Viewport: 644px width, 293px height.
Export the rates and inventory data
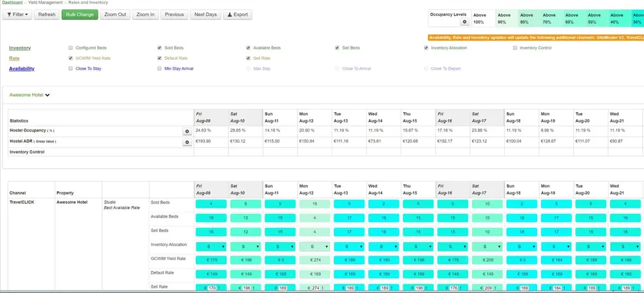238,15
